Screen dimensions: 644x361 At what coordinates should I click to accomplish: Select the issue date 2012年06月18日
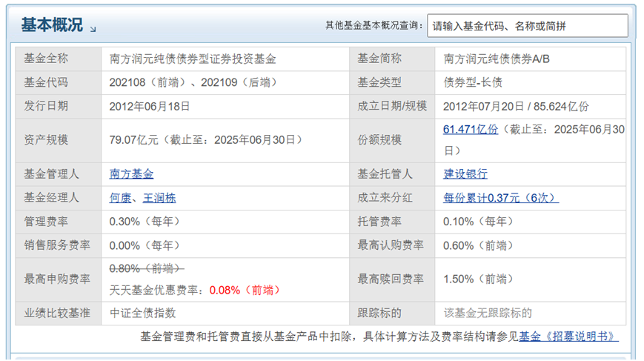point(150,106)
